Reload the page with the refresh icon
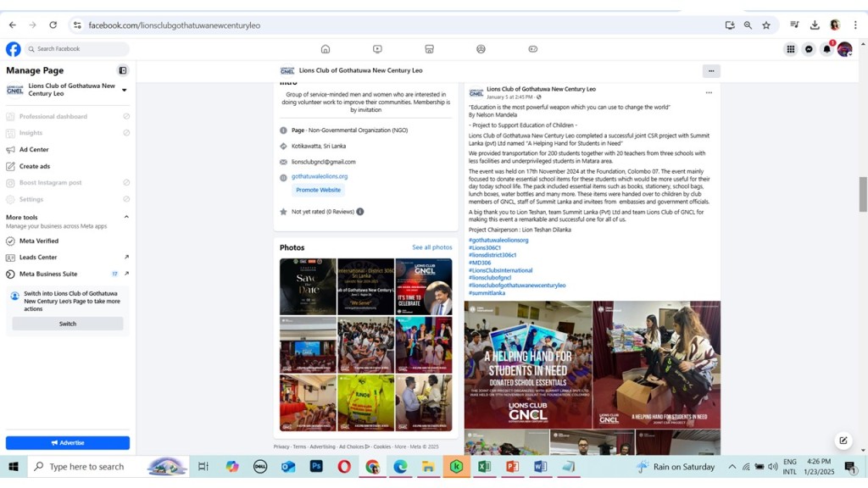This screenshot has height=488, width=868. [x=53, y=25]
